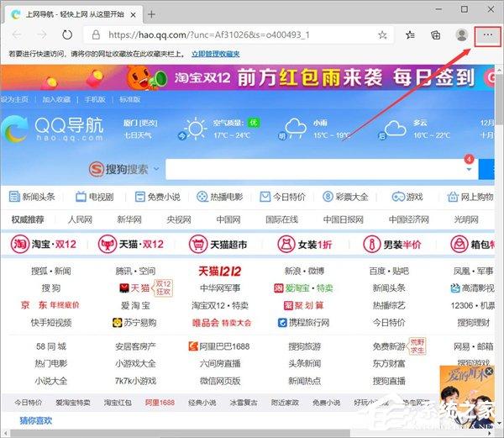The image size is (504, 438).
Task: Click today's sunny weather icon
Action: coord(195,129)
